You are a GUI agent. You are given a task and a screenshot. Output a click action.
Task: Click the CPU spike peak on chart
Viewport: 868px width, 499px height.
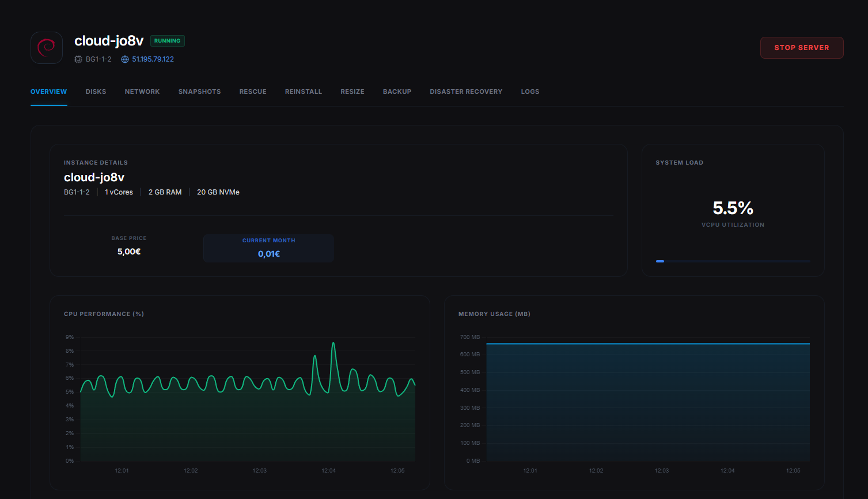[x=333, y=344]
